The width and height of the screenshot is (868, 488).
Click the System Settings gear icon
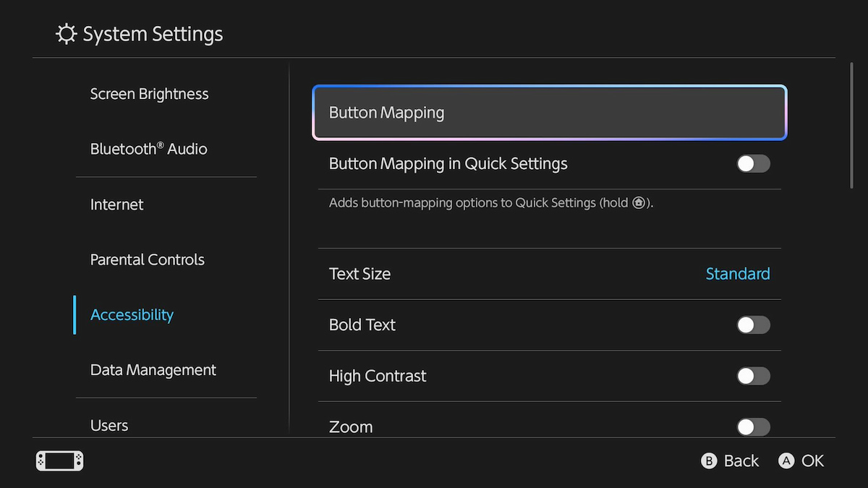click(66, 34)
